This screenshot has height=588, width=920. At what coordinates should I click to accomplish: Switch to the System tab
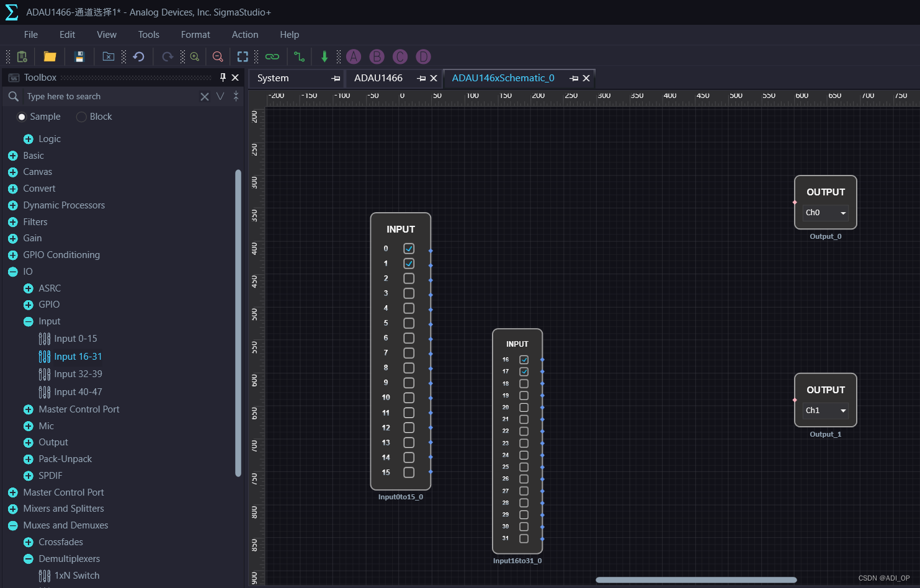click(x=273, y=78)
